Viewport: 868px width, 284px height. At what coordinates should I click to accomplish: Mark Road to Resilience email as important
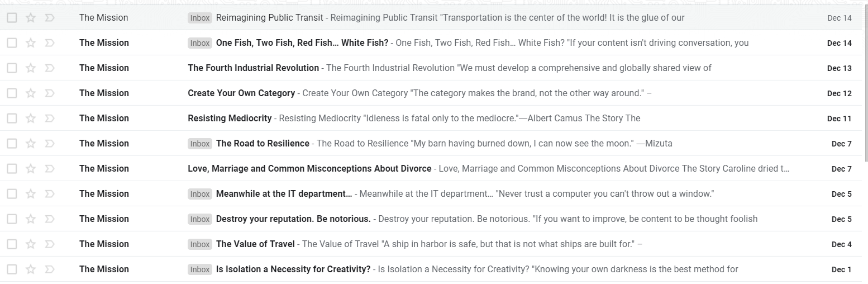click(49, 144)
